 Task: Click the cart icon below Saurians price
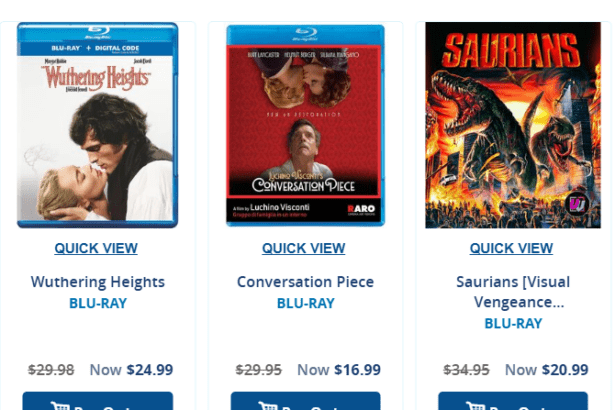475,405
